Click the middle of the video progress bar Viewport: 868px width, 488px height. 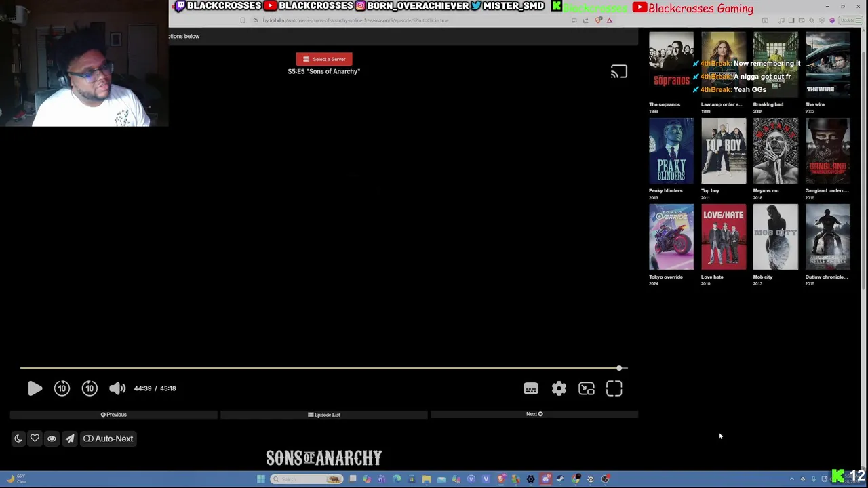click(x=324, y=368)
